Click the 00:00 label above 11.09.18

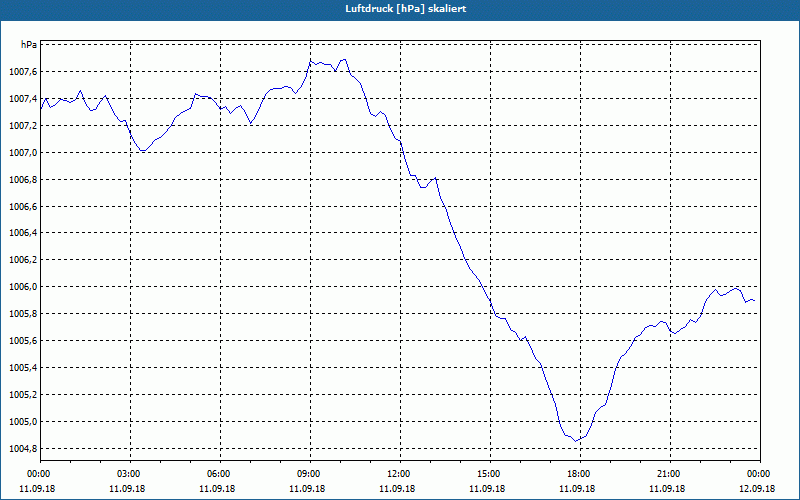click(39, 474)
